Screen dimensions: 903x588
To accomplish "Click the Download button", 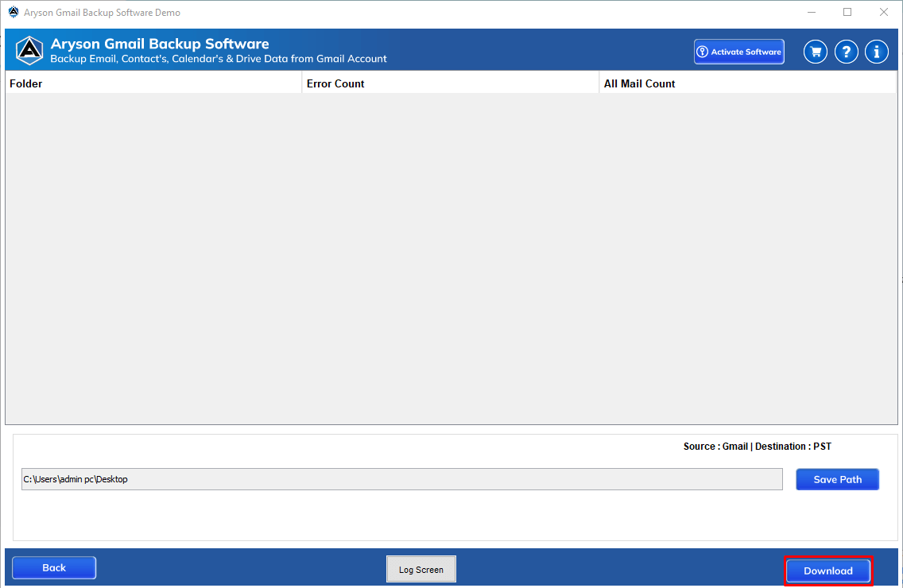I will [x=828, y=571].
